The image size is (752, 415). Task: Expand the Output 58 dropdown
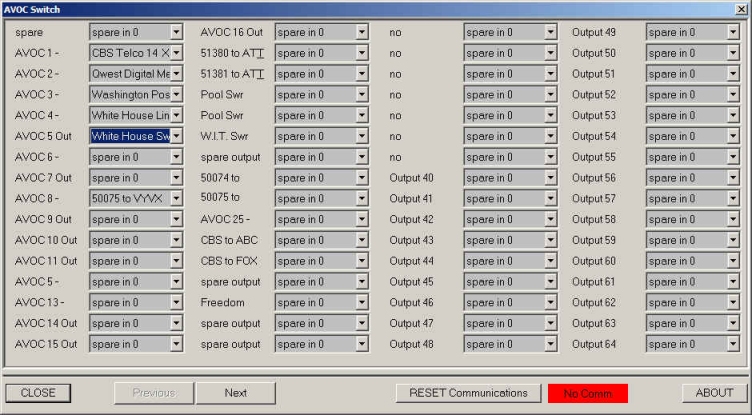tap(733, 219)
